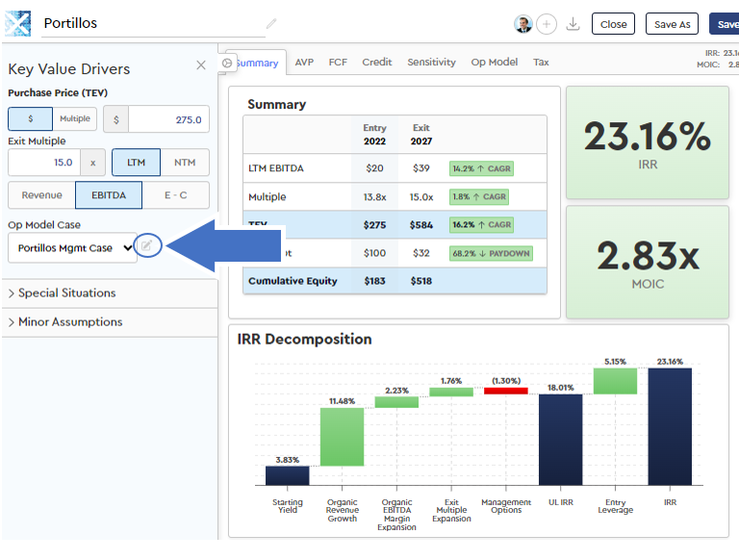Open the Credit tab
The height and width of the screenshot is (560, 739).
click(377, 63)
